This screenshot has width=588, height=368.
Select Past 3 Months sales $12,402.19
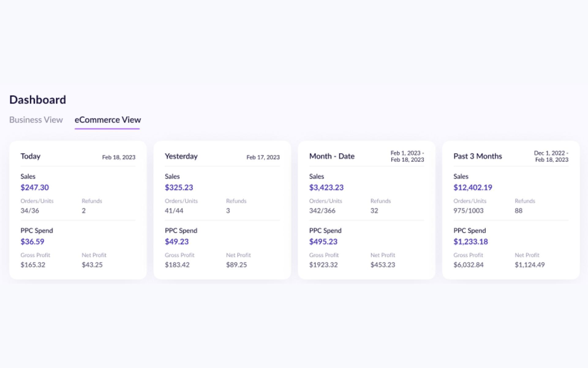point(473,187)
